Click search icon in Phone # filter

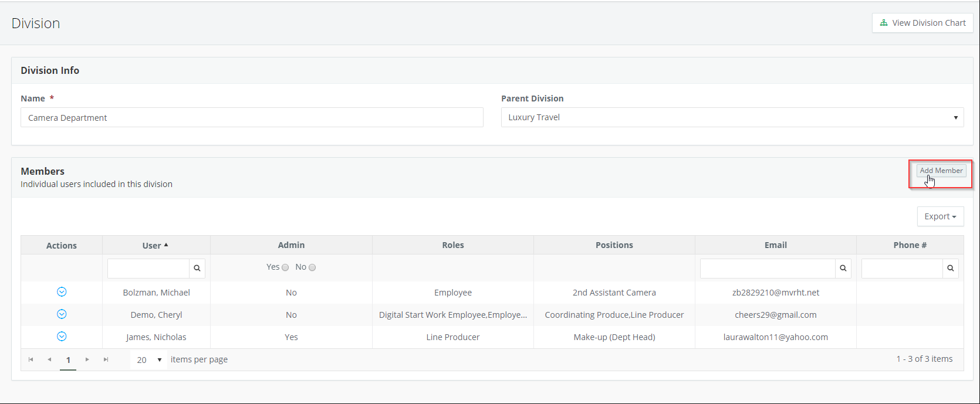pos(950,269)
